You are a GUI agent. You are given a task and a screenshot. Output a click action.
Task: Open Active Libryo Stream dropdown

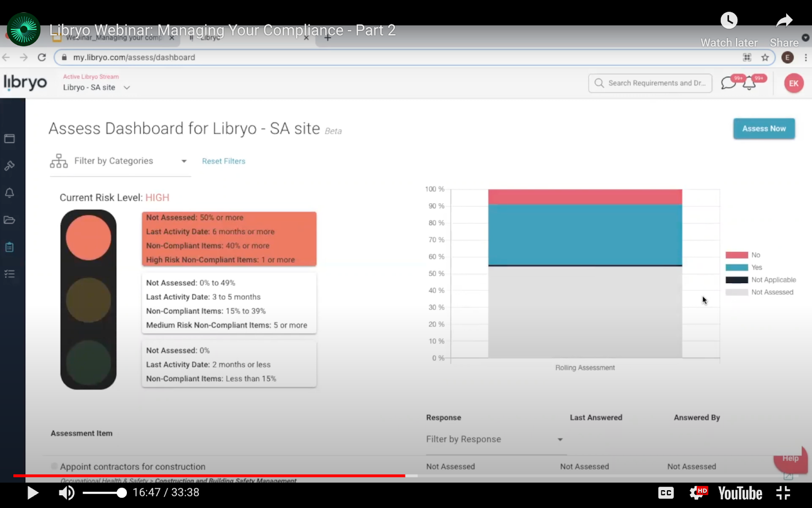96,87
